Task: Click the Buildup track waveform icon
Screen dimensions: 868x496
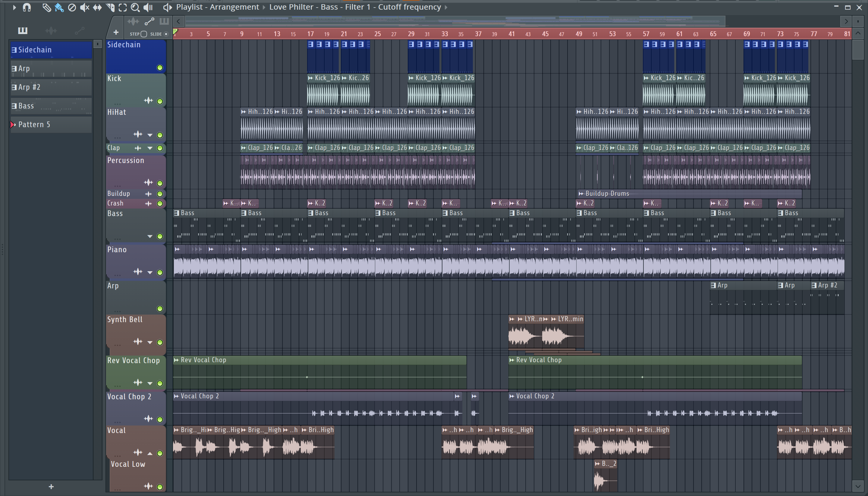Action: [x=148, y=194]
